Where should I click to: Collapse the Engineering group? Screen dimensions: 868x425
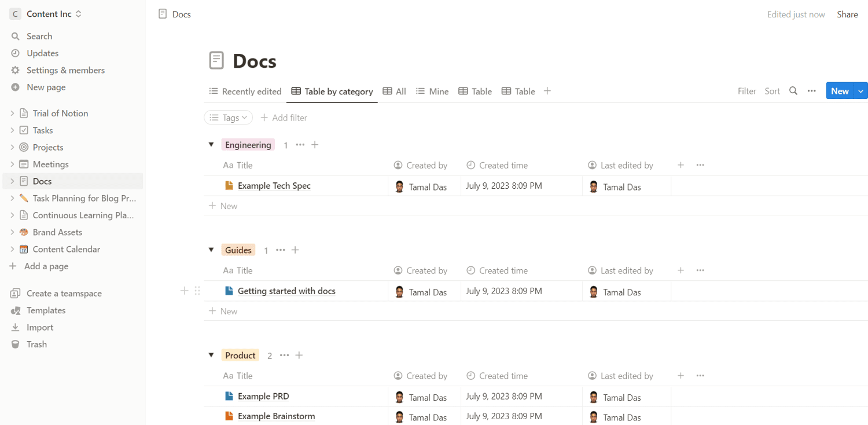click(x=211, y=145)
